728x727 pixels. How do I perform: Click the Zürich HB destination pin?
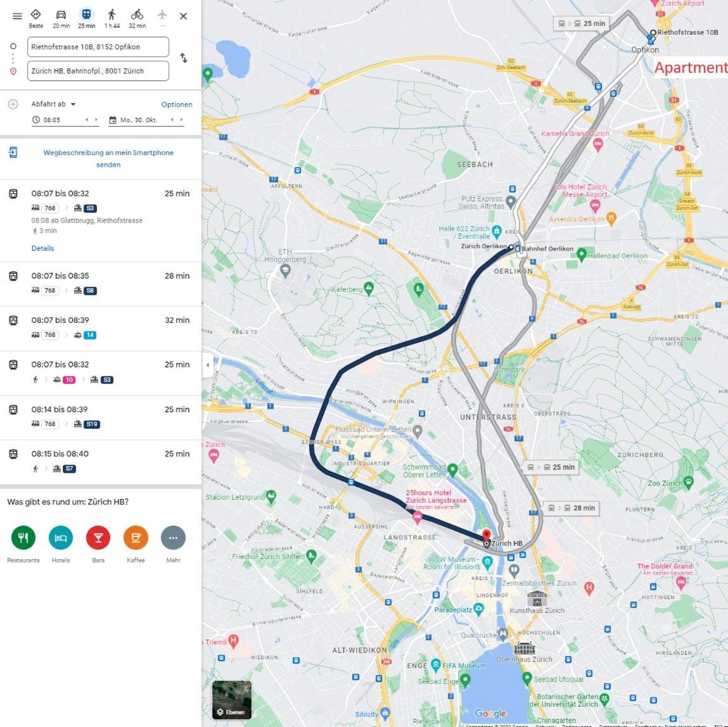pyautogui.click(x=486, y=536)
